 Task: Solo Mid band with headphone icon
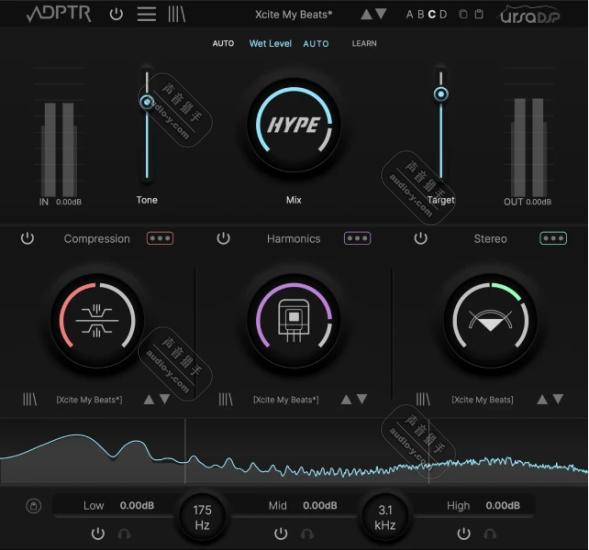pos(307,533)
